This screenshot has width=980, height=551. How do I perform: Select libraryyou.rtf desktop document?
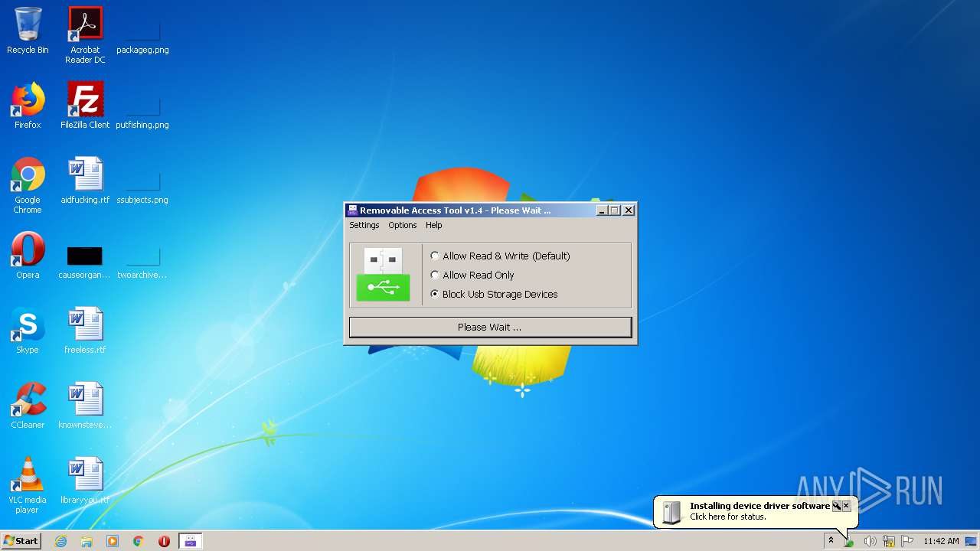tap(85, 481)
